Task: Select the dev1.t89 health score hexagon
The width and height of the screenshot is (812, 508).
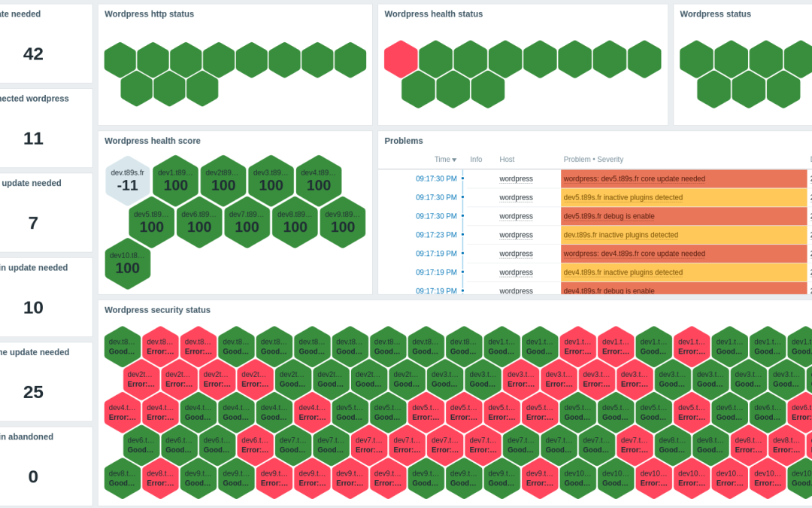Action: pyautogui.click(x=175, y=181)
